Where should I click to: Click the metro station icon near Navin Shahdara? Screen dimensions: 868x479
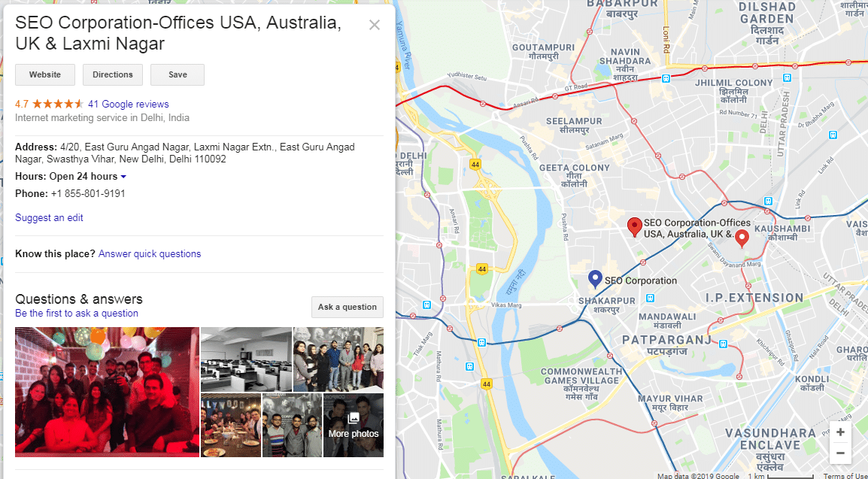pyautogui.click(x=666, y=78)
